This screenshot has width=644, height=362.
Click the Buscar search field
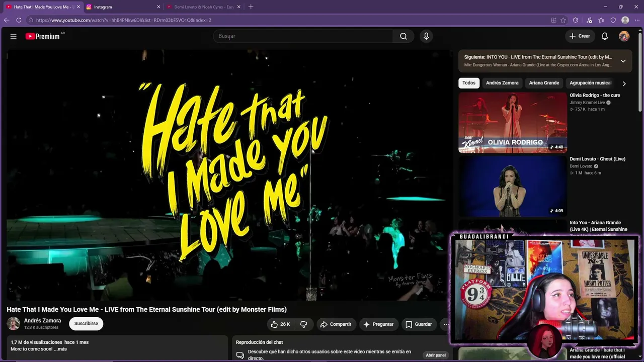click(303, 36)
